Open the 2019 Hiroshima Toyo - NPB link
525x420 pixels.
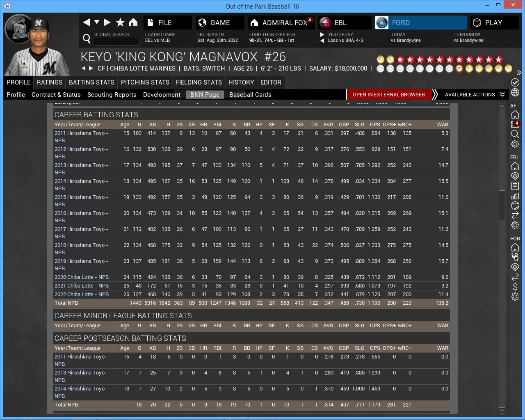tap(81, 265)
